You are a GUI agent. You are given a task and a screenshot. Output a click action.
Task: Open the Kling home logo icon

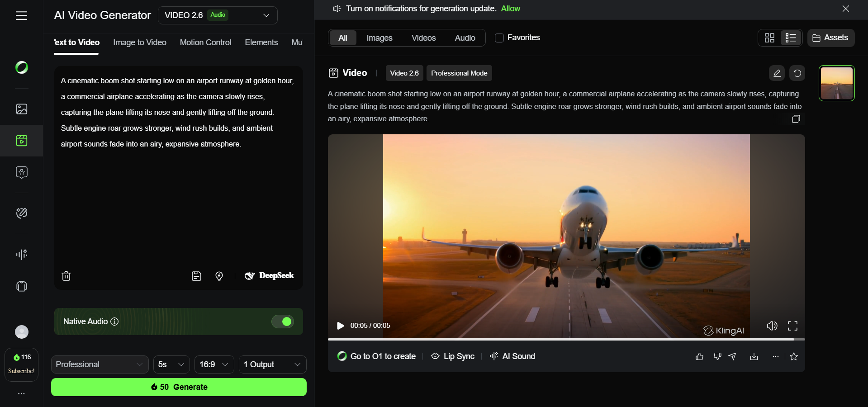point(22,67)
